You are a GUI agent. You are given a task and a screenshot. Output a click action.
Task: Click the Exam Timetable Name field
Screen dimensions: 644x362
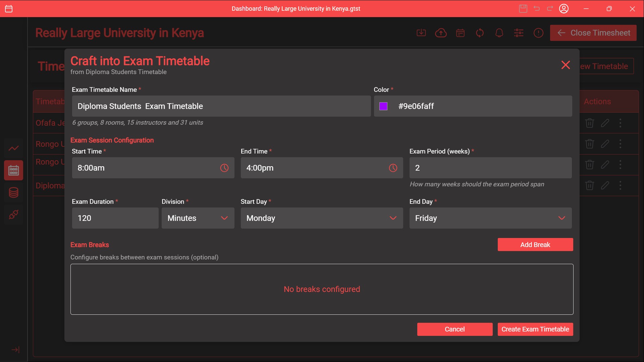click(x=221, y=106)
